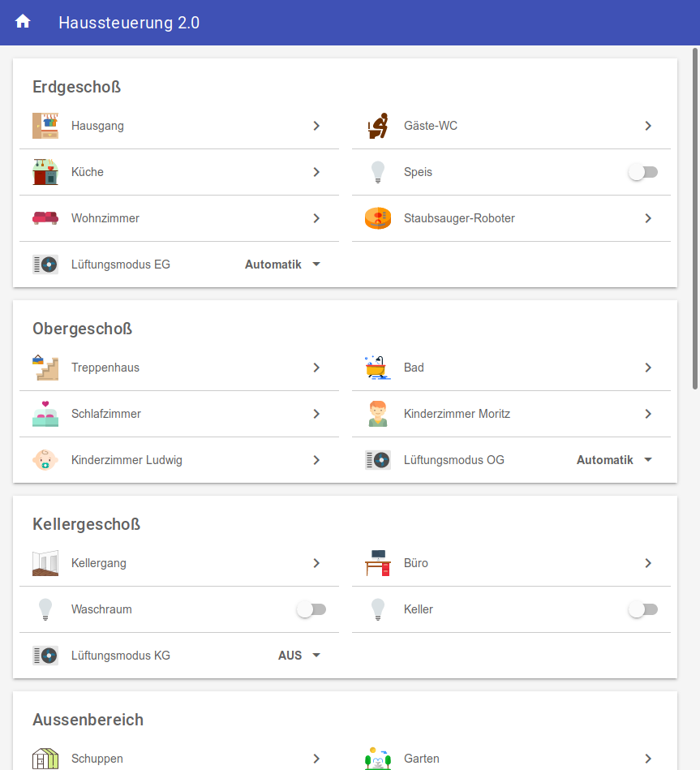This screenshot has width=700, height=770.
Task: Click the Bad bathtub icon
Action: tap(378, 368)
